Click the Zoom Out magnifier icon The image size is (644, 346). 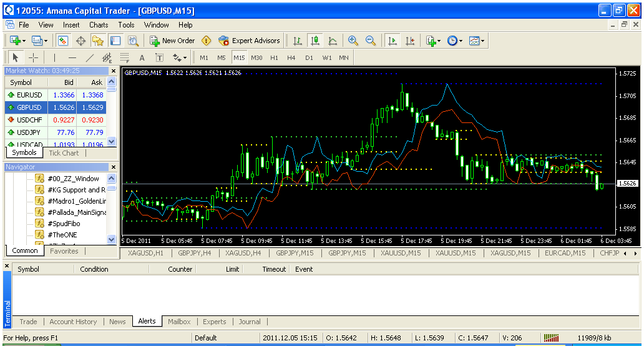[371, 41]
